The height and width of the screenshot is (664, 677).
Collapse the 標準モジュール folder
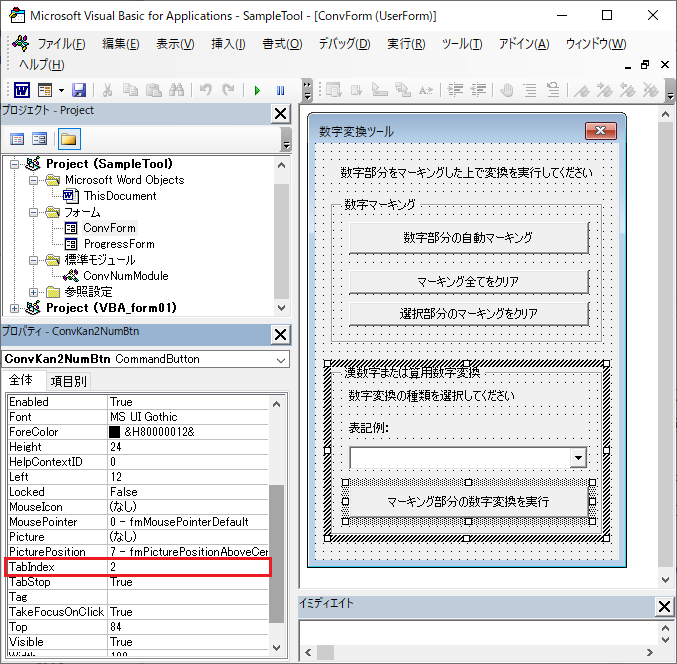[34, 260]
